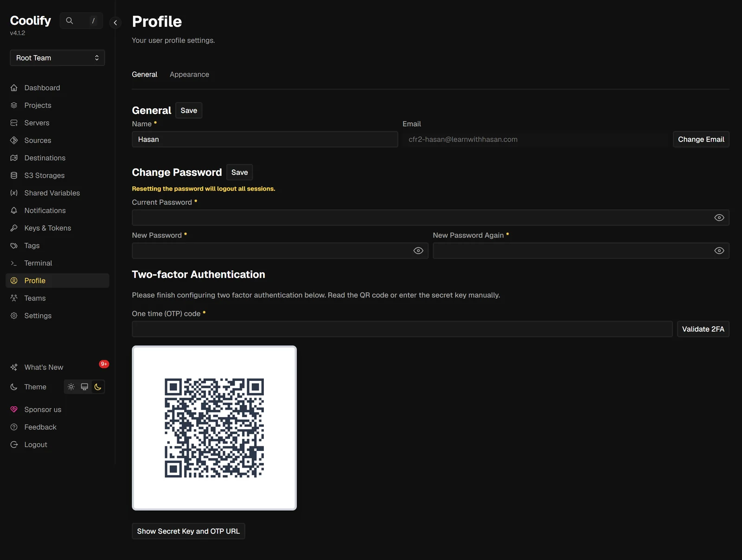Click the Teams people icon
The height and width of the screenshot is (560, 742).
(x=14, y=298)
